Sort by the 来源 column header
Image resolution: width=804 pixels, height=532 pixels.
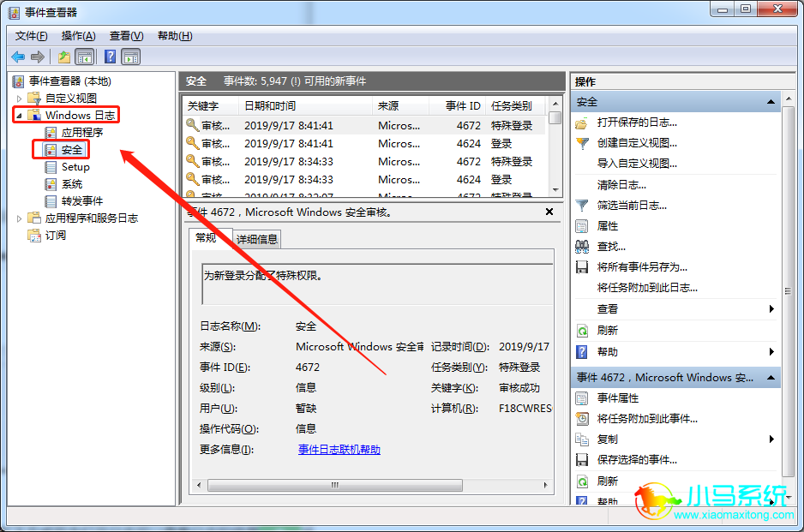tap(400, 106)
